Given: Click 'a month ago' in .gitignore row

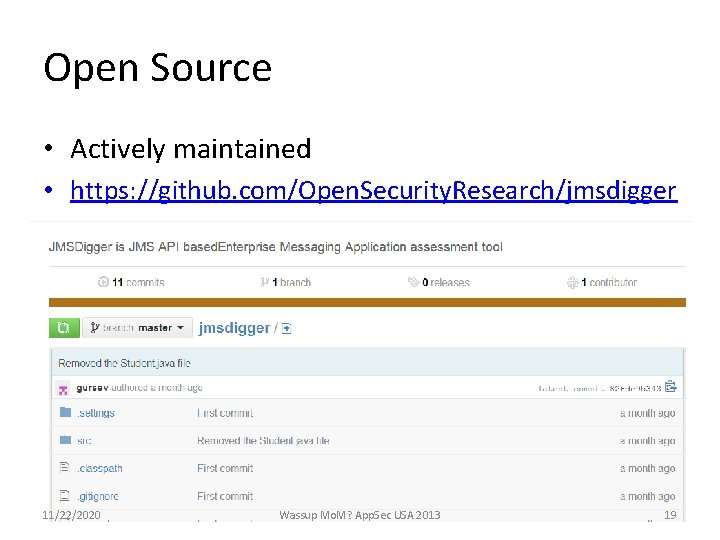Looking at the screenshot, I should (x=647, y=496).
